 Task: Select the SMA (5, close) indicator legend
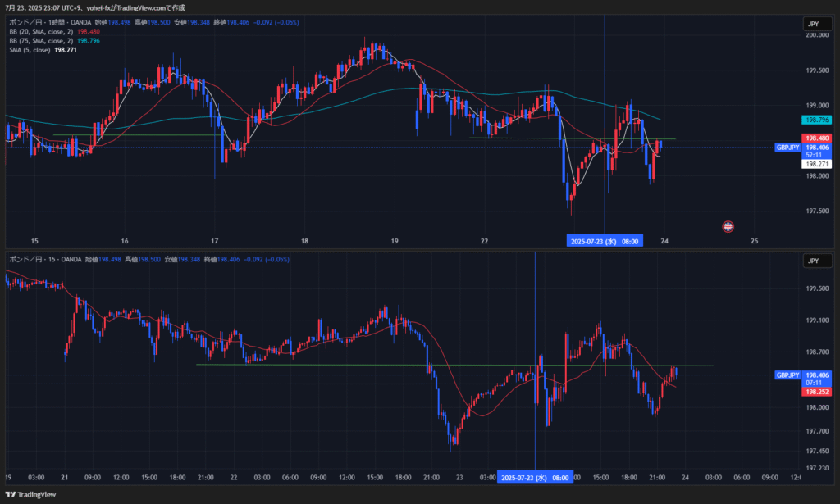[x=30, y=49]
